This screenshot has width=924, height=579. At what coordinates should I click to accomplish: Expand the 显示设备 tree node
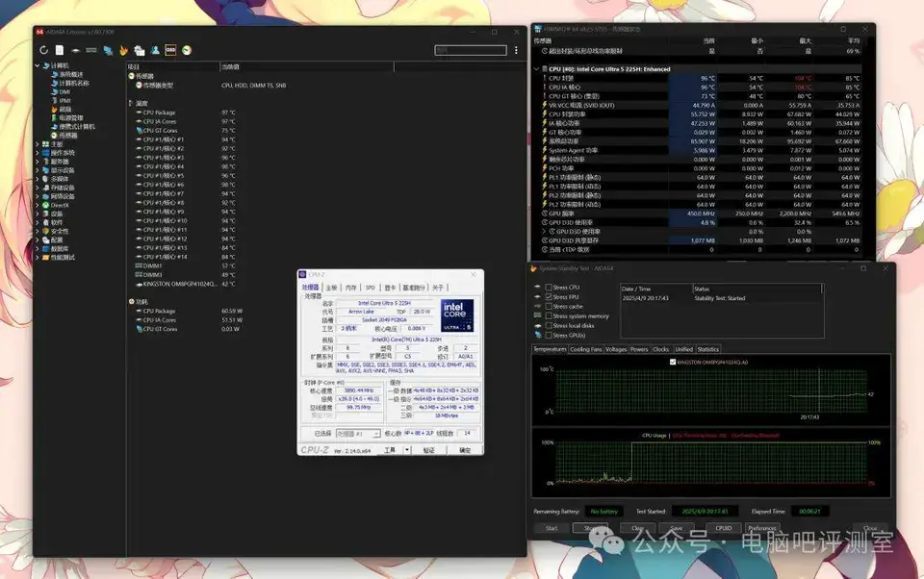pyautogui.click(x=38, y=170)
